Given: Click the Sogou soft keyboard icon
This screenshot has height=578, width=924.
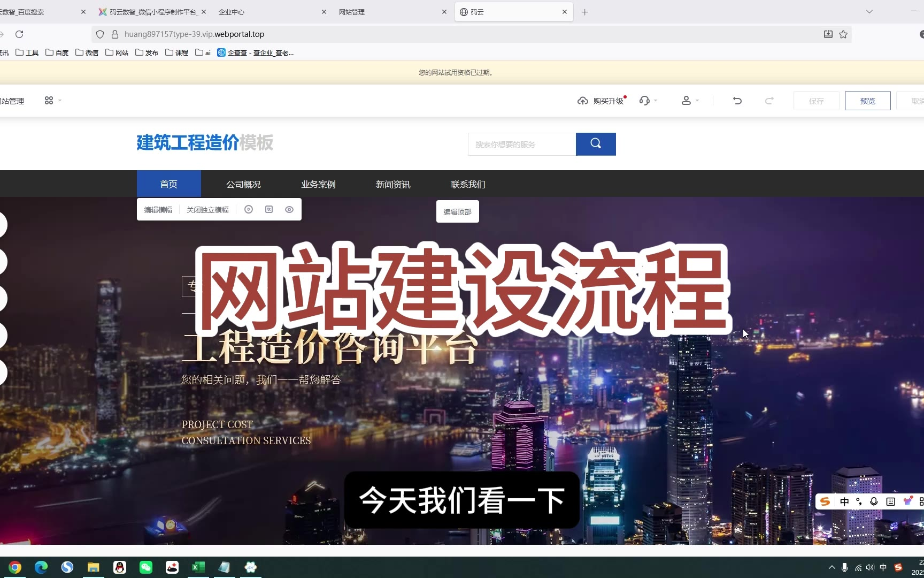Looking at the screenshot, I should [x=890, y=501].
